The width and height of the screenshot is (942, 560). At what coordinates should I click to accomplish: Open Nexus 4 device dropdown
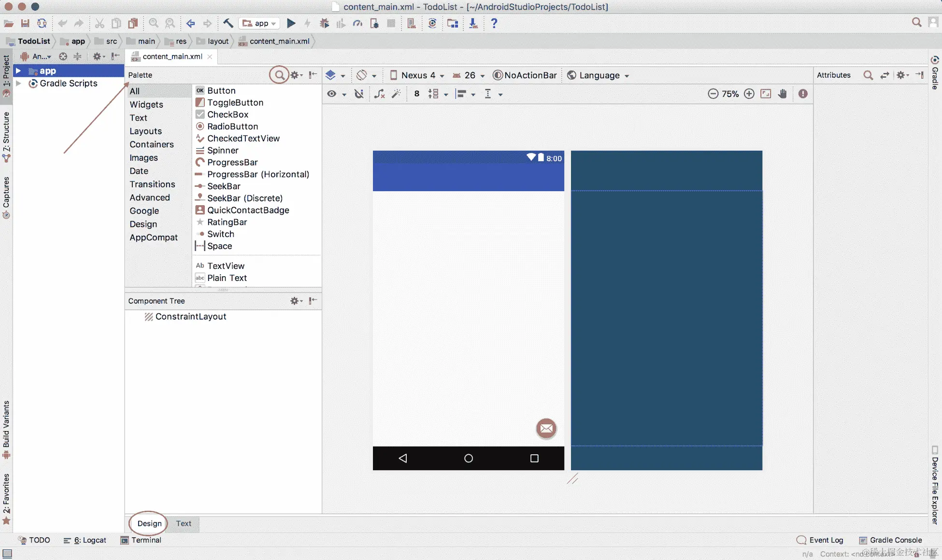(417, 75)
